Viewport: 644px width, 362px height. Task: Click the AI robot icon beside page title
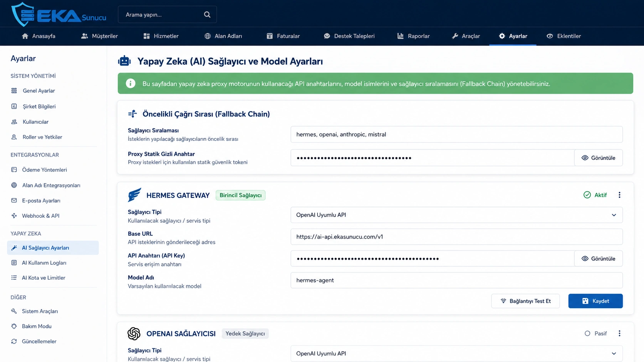click(124, 61)
